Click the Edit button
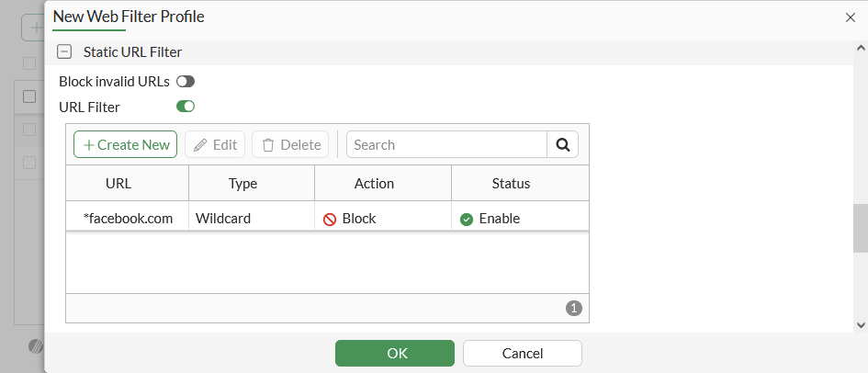Screen dimensions: 868x373 [x=215, y=144]
